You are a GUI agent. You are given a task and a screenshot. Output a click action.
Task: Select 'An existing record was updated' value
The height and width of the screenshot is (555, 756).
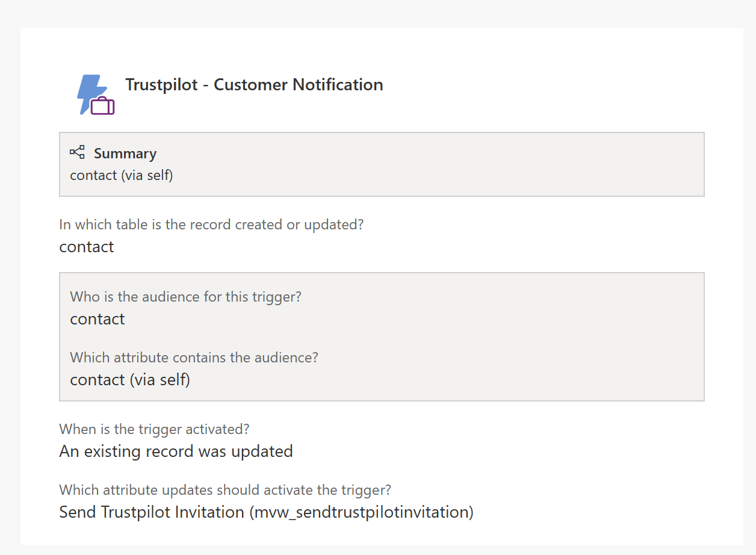click(176, 451)
